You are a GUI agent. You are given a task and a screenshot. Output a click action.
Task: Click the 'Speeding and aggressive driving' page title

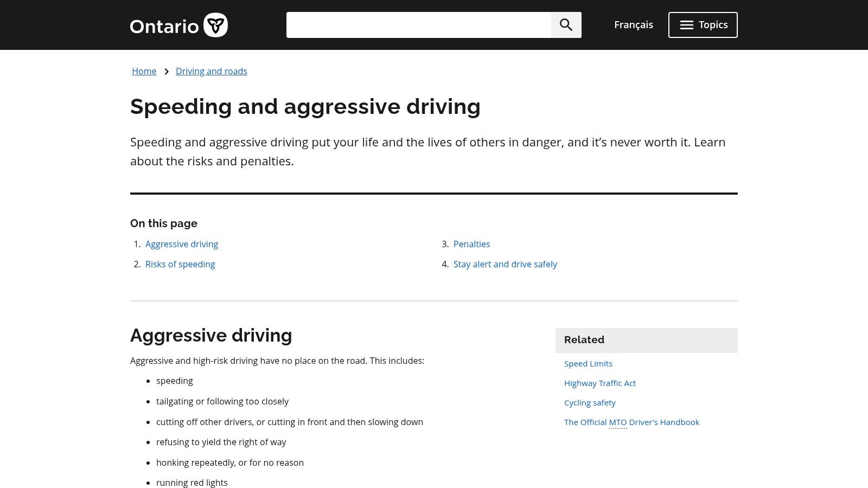coord(305,106)
